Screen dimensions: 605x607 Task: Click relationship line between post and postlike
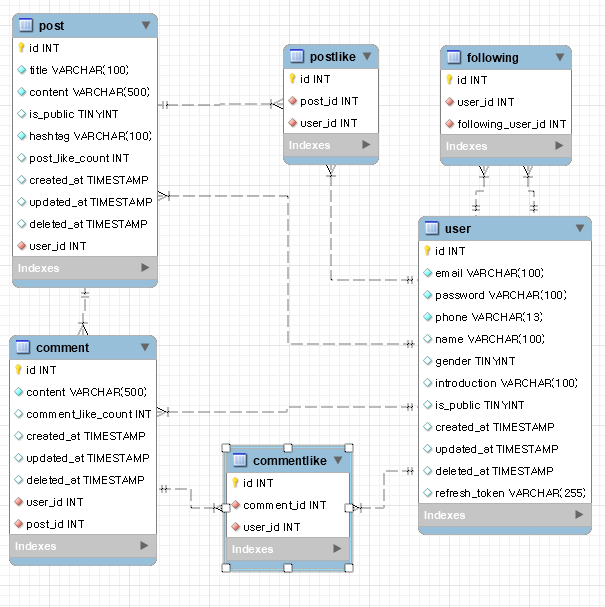[221, 104]
